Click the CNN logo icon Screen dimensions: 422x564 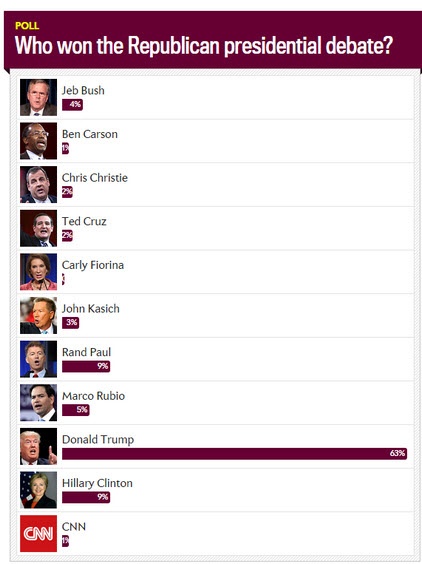[x=38, y=533]
